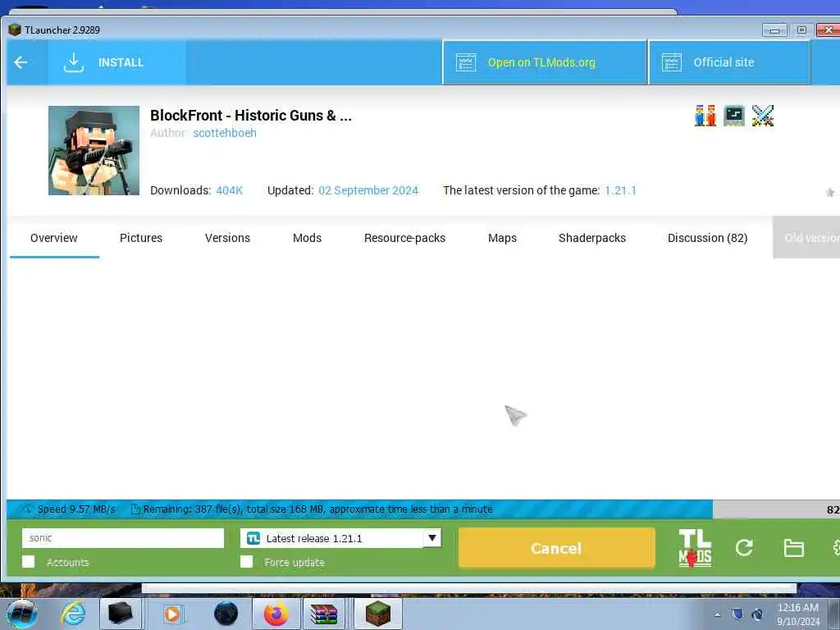Mark mod as favorite with star icon
Viewport: 840px width, 630px height.
click(x=830, y=192)
